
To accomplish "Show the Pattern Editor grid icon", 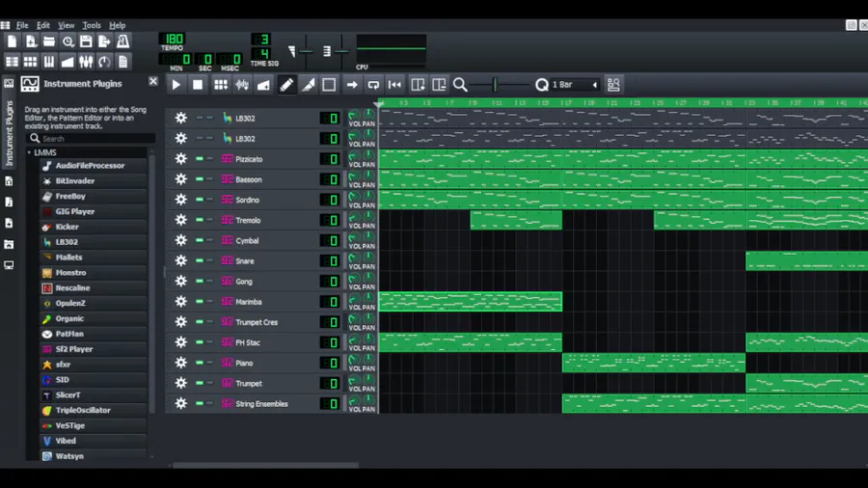I will [31, 62].
